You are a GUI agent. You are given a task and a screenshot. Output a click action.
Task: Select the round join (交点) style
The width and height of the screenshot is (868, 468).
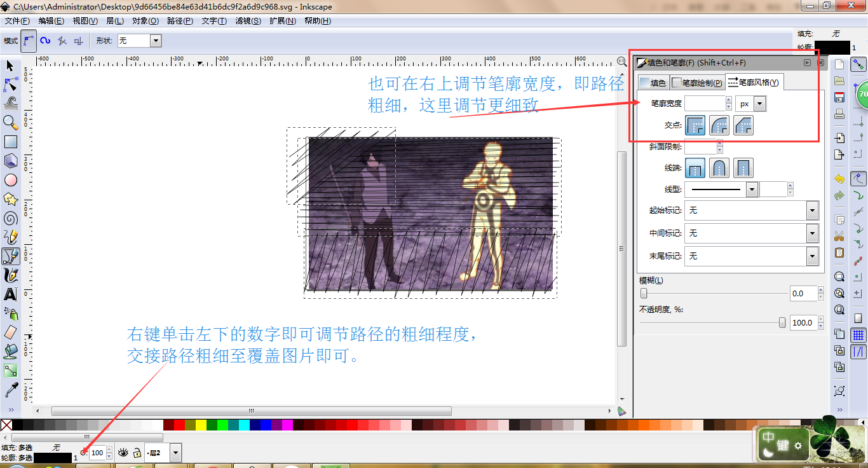[719, 125]
